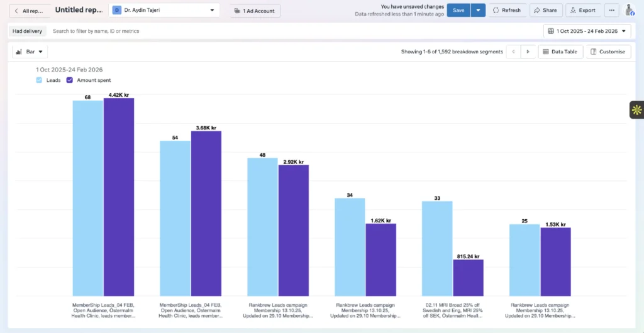Click the '1 Oct 2025-24 Feb 2026' chart subtitle
This screenshot has width=644, height=333.
pos(69,70)
